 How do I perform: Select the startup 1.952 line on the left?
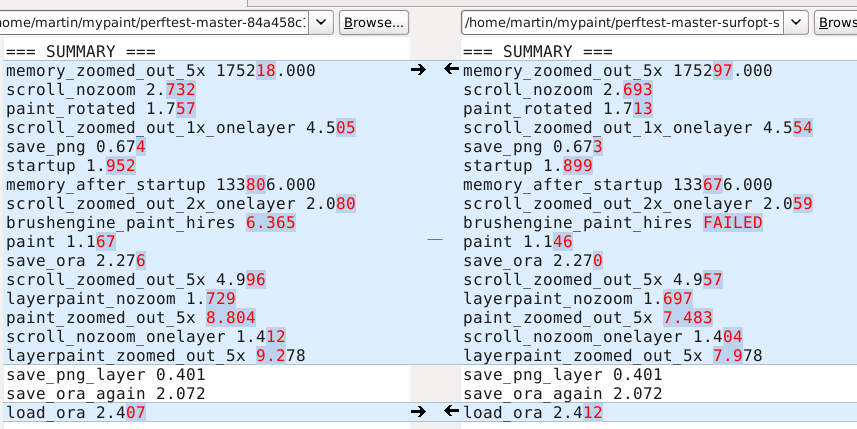pyautogui.click(x=70, y=165)
